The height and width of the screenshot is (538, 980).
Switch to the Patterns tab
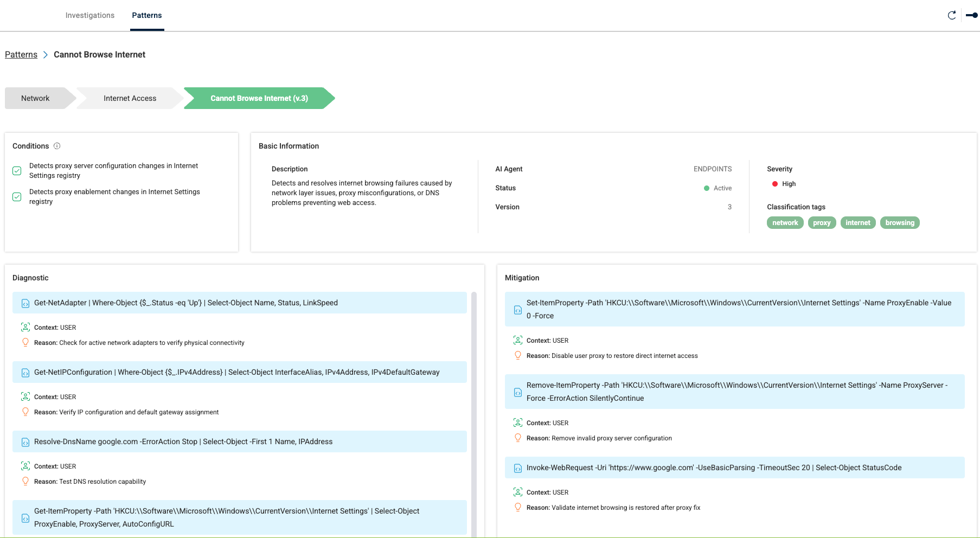[147, 15]
